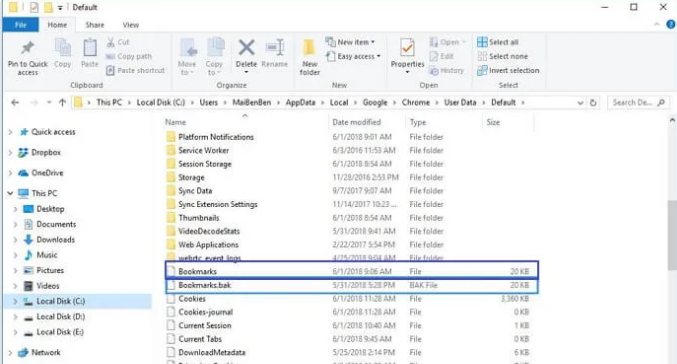The image size is (677, 364).
Task: Click the Search Default input box
Action: click(638, 102)
